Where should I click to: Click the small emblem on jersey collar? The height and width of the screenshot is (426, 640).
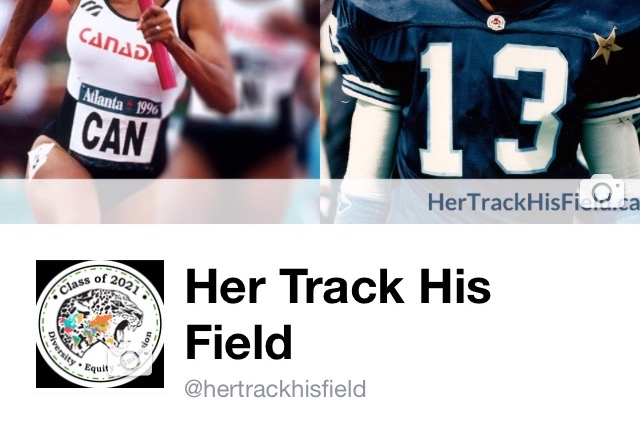[x=496, y=22]
